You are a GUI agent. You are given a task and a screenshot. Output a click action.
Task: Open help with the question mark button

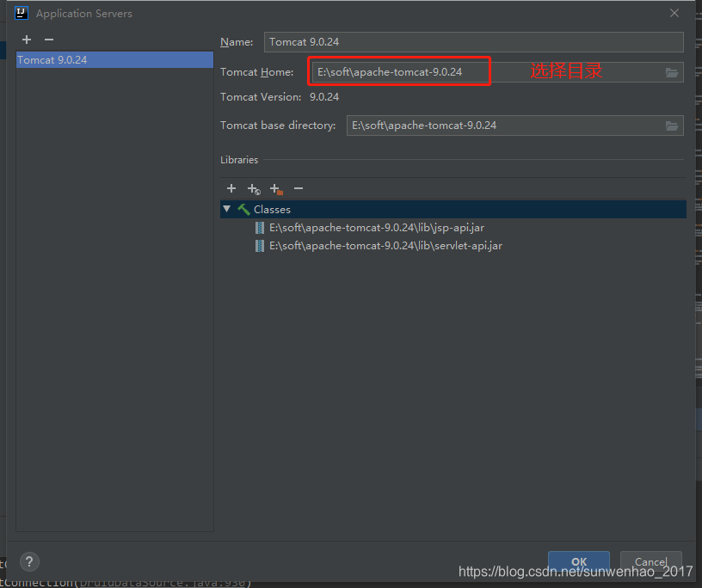click(29, 561)
